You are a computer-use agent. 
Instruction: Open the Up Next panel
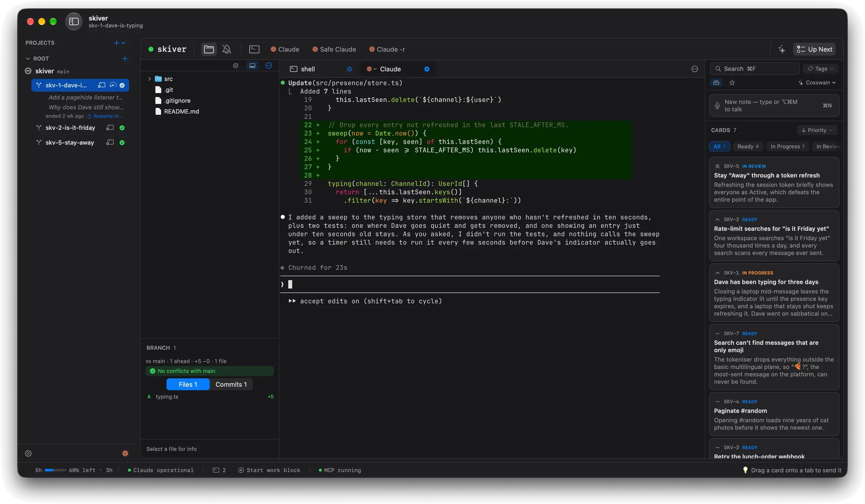pyautogui.click(x=814, y=49)
